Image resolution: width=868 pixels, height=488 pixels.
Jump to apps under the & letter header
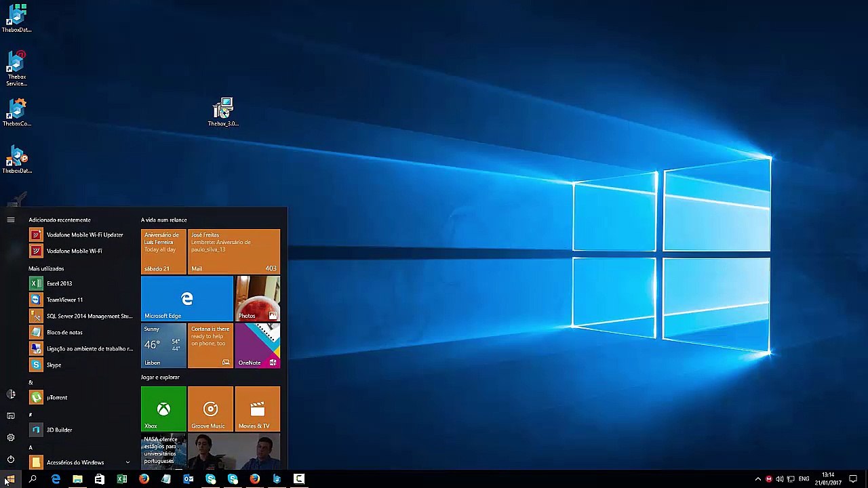tap(31, 382)
